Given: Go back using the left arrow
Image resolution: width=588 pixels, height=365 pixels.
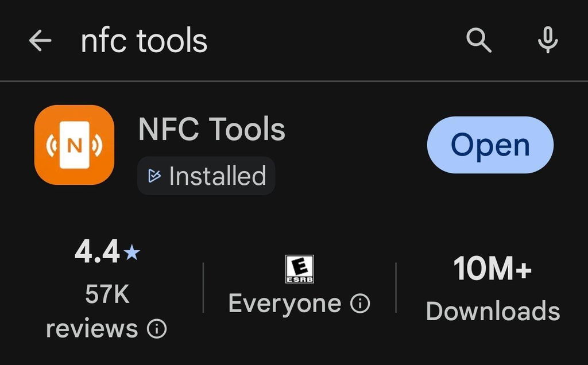Looking at the screenshot, I should [40, 41].
